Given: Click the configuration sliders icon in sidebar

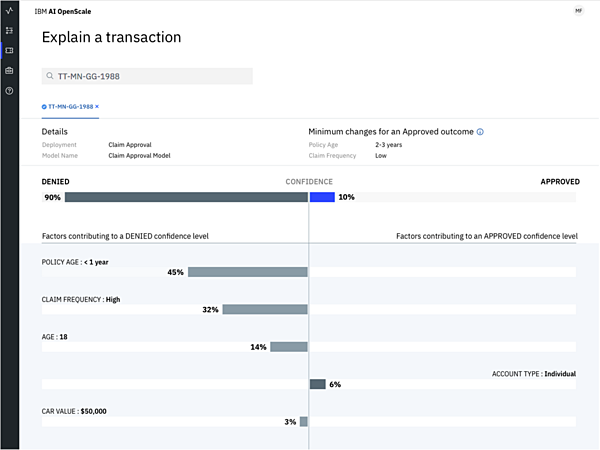Looking at the screenshot, I should 9,30.
